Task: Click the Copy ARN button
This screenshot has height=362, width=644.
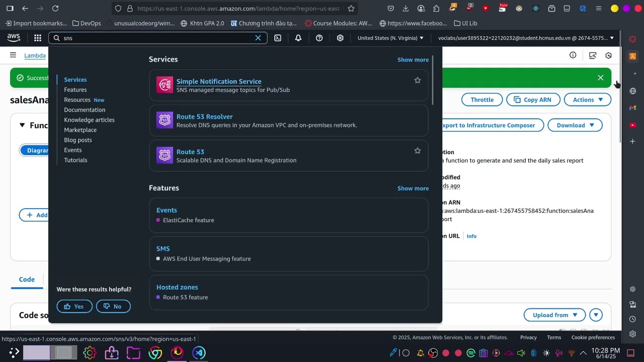Action: coord(533,100)
